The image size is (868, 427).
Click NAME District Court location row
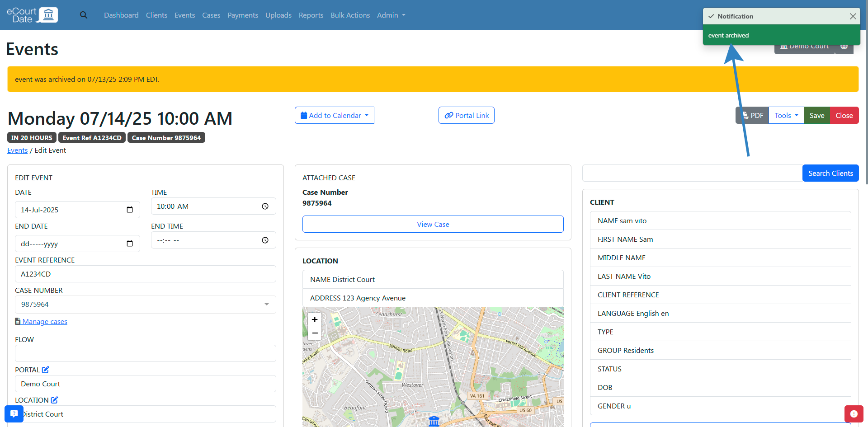click(433, 279)
